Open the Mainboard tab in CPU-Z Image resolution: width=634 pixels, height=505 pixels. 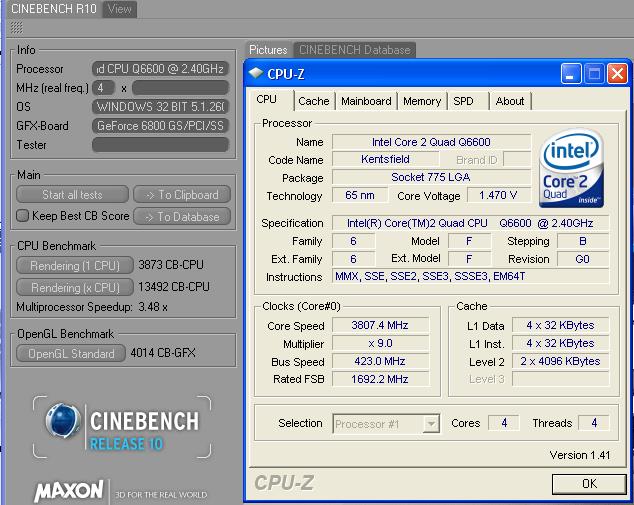click(x=366, y=101)
